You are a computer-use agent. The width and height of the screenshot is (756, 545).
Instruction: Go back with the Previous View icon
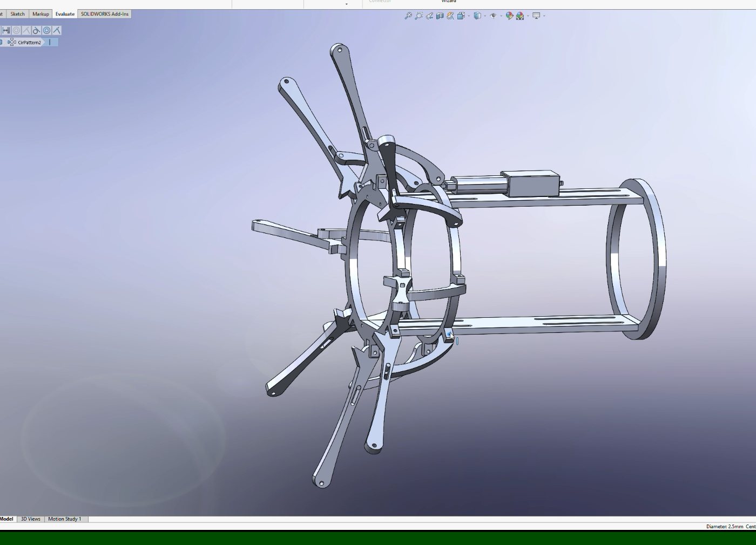tap(429, 16)
